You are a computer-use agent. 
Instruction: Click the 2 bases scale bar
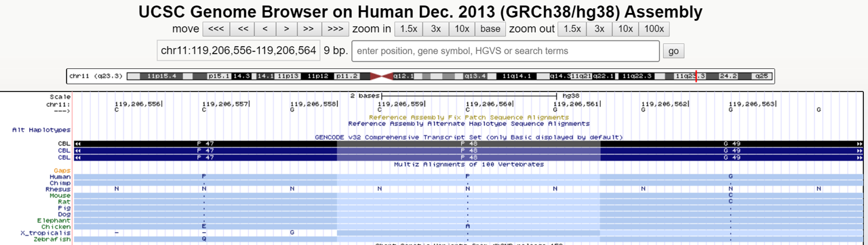click(469, 97)
